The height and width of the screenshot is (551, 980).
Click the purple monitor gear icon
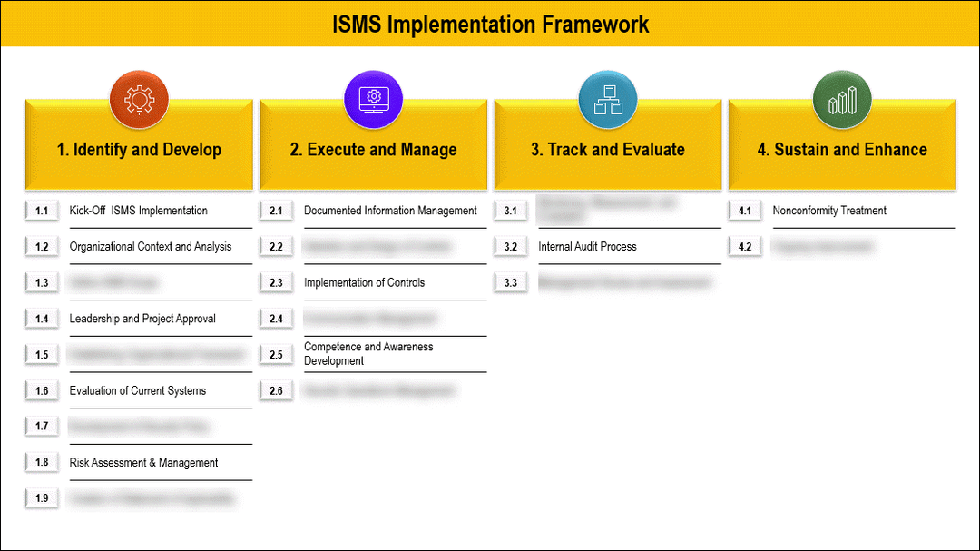(x=373, y=100)
